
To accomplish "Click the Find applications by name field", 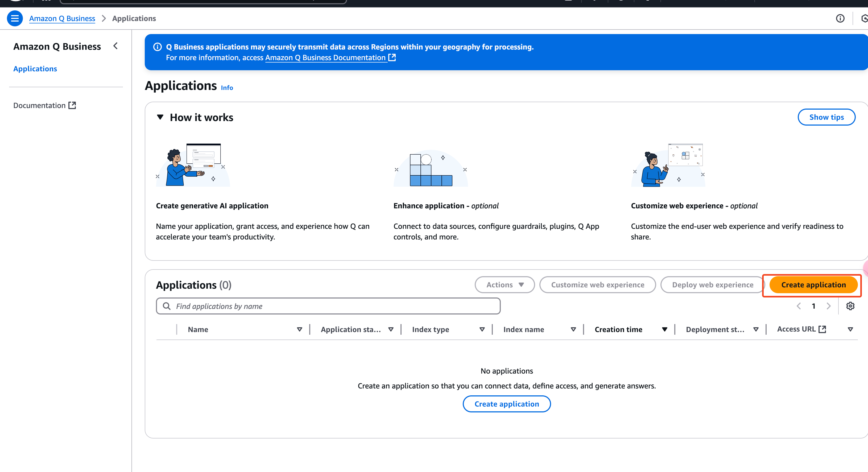I will pyautogui.click(x=328, y=306).
